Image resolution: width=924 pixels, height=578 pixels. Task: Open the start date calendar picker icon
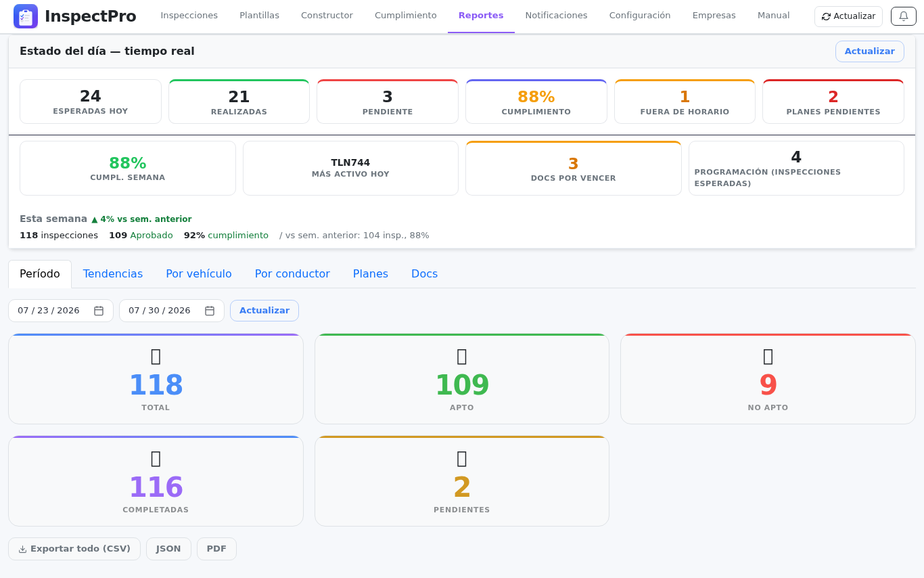point(99,311)
